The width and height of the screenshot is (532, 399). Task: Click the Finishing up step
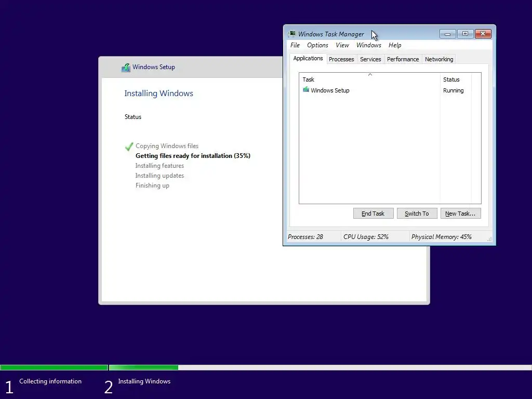coord(152,185)
